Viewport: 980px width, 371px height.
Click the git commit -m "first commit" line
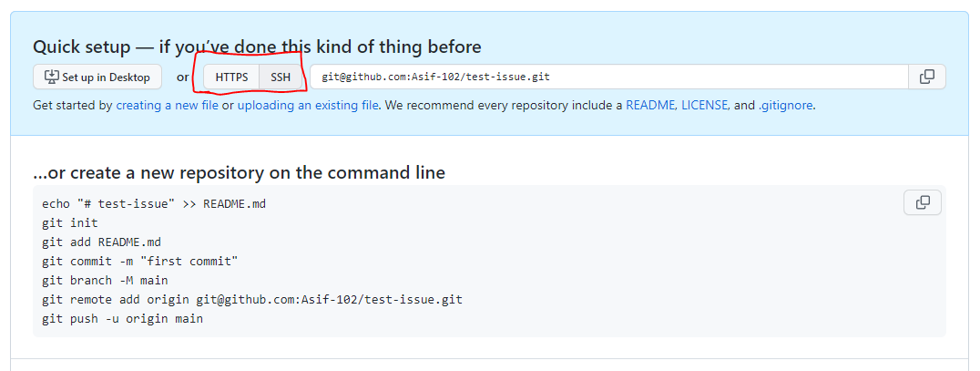pos(140,261)
